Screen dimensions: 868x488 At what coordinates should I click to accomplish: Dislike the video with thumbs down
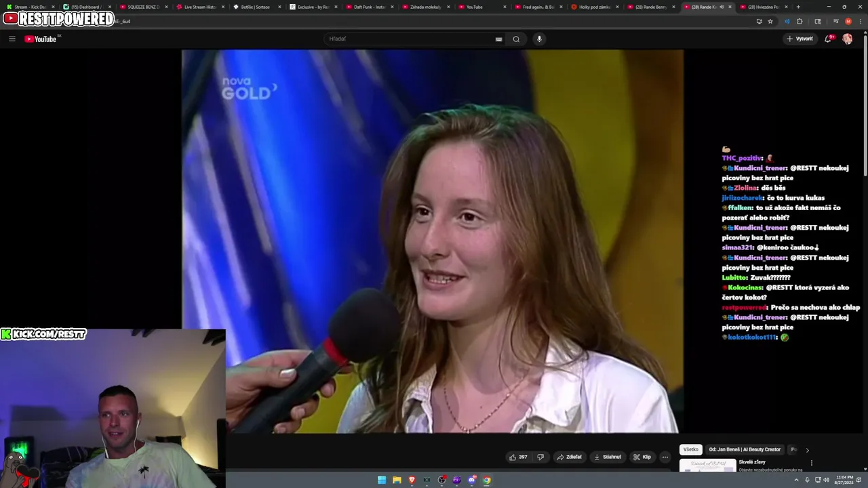540,457
